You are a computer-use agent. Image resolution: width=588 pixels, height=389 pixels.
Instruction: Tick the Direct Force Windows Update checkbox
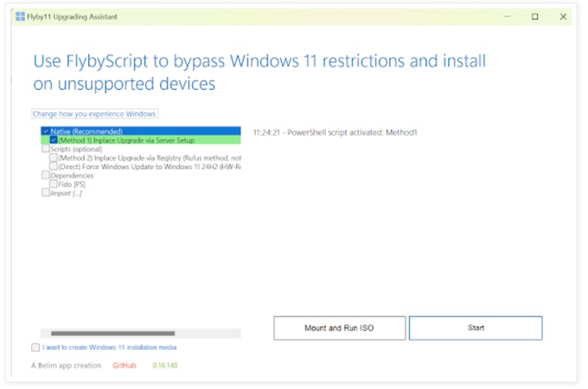tap(54, 167)
